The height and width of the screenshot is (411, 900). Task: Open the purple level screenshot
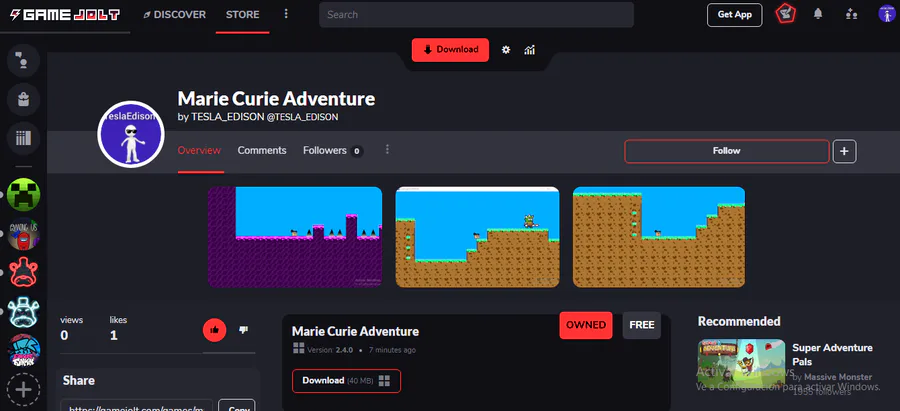point(295,237)
